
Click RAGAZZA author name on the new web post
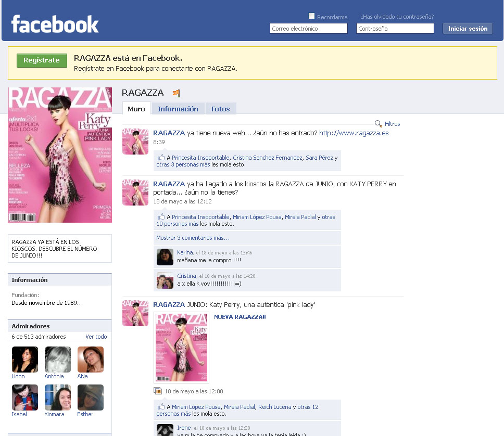click(169, 133)
